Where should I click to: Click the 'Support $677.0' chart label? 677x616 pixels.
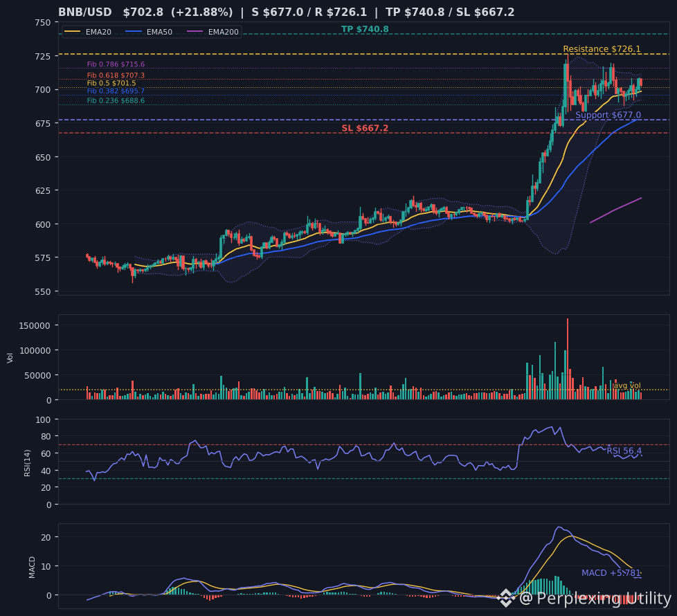pyautogui.click(x=608, y=116)
